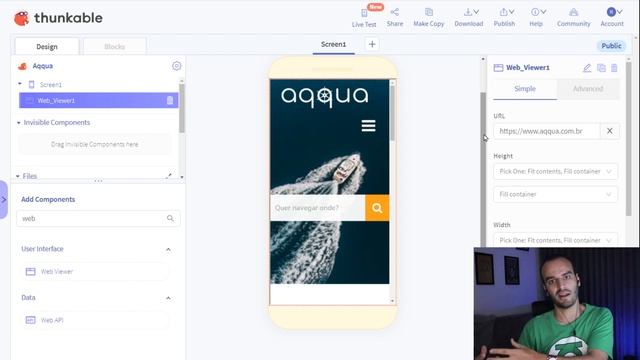Click the properties panel scrollbar
Viewport: 640px width, 360px height.
tap(629, 139)
